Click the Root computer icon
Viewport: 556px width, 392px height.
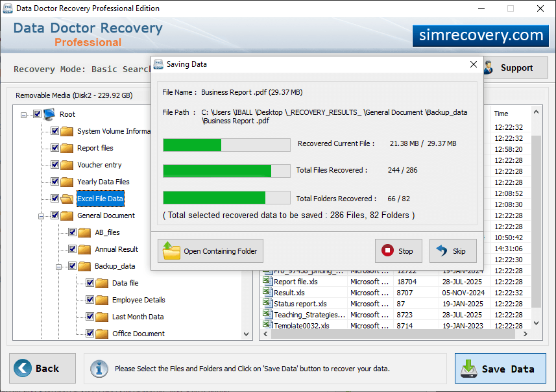[x=49, y=114]
